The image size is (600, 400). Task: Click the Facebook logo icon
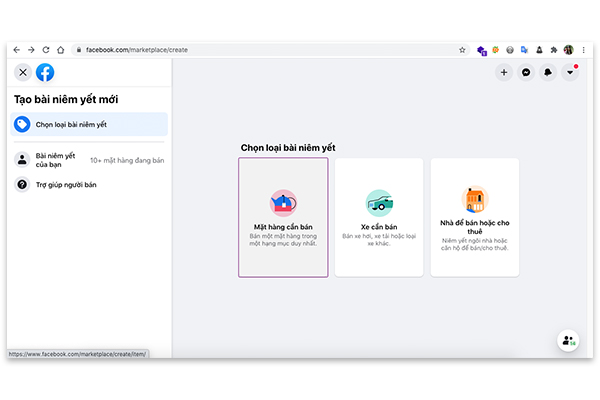pyautogui.click(x=45, y=72)
